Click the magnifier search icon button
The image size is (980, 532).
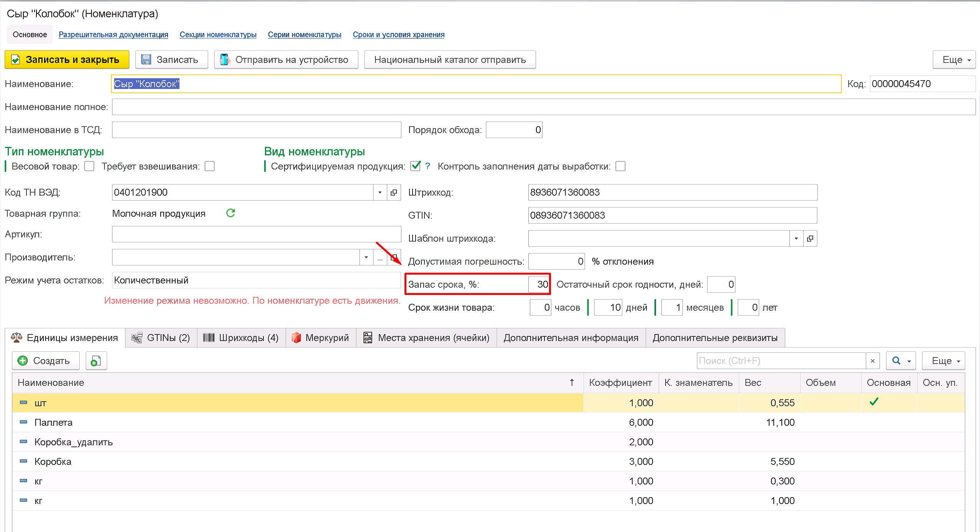pos(901,361)
